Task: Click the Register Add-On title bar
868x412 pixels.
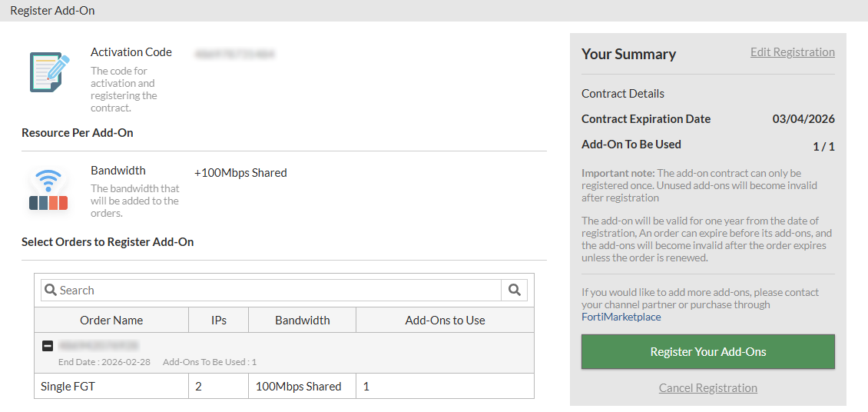Action: (52, 11)
